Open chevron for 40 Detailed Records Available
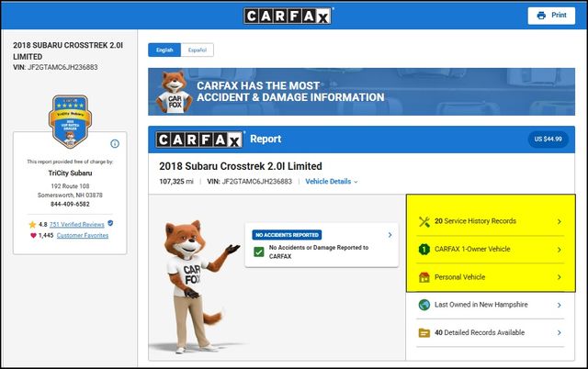The image size is (588, 369). (560, 332)
